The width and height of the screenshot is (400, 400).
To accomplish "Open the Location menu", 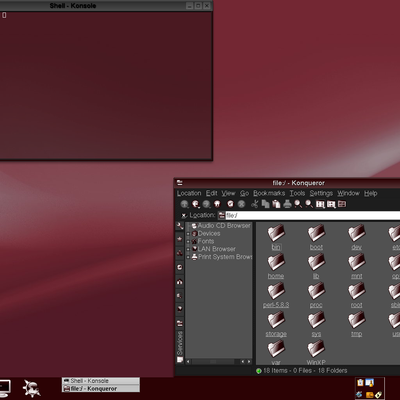I will click(x=189, y=193).
